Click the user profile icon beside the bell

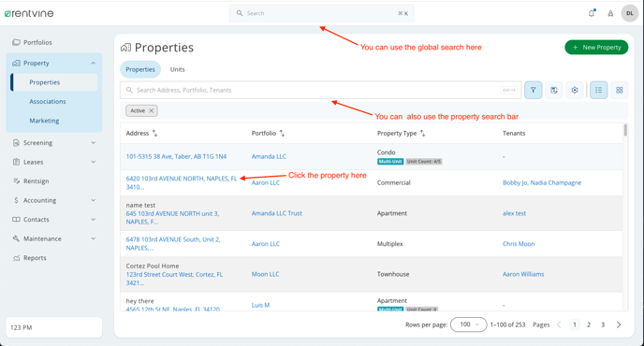click(x=610, y=13)
